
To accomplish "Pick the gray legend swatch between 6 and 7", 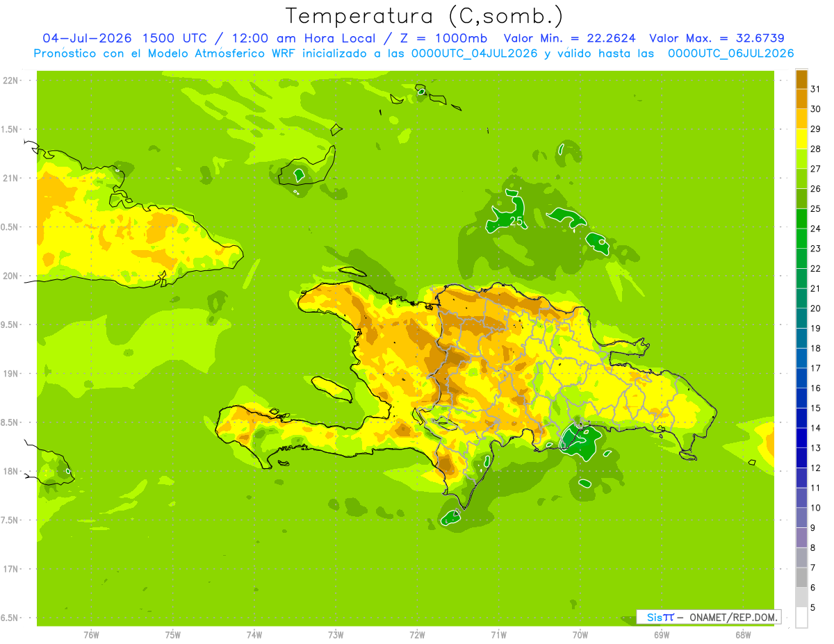I will [x=801, y=577].
